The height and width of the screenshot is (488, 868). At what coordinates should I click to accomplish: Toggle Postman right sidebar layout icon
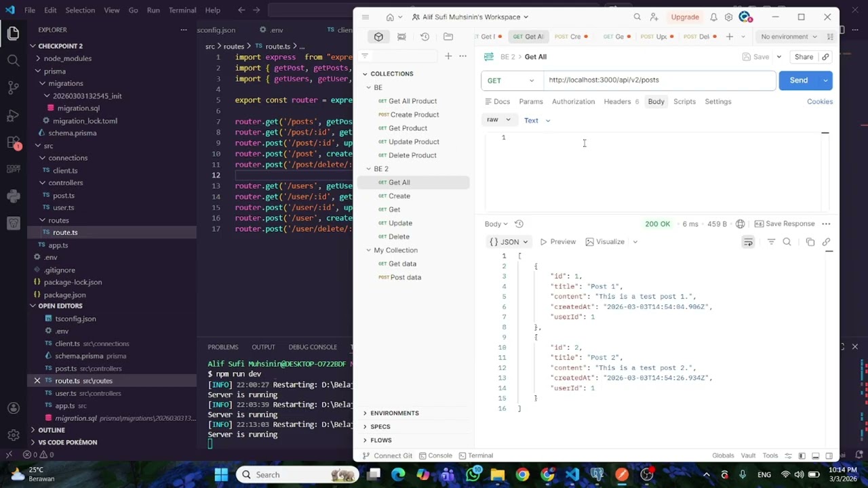click(829, 455)
